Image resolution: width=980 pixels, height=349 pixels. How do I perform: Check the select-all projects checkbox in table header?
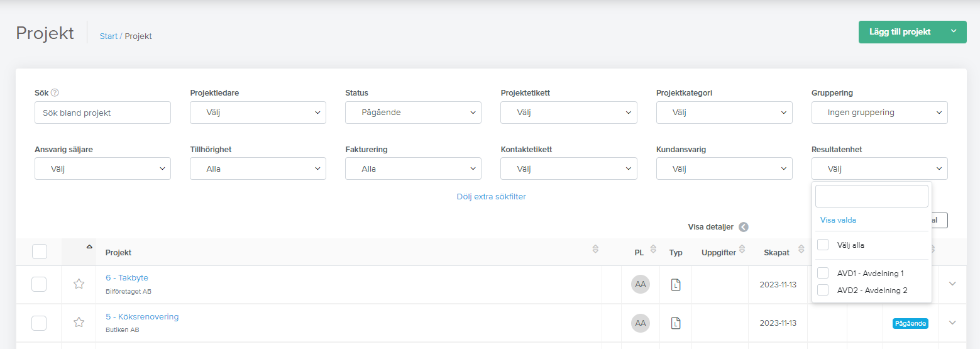[x=40, y=252]
